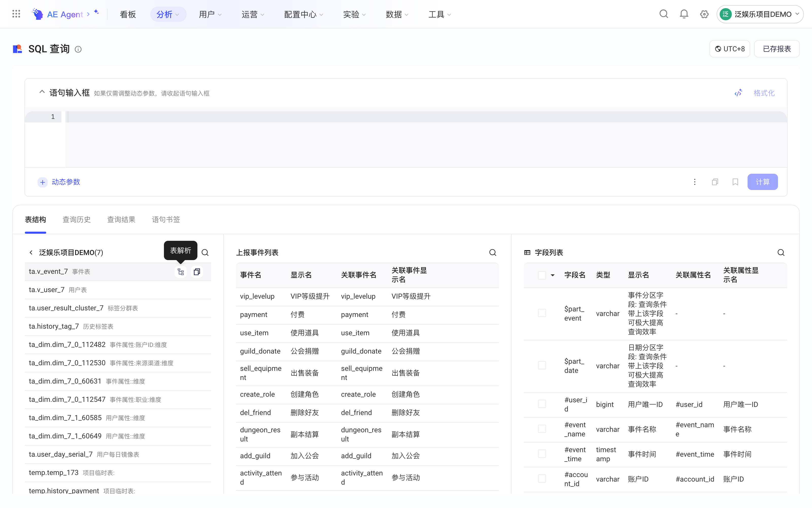Image resolution: width=812 pixels, height=508 pixels.
Task: Search the 上报事件列表 panel
Action: (493, 253)
